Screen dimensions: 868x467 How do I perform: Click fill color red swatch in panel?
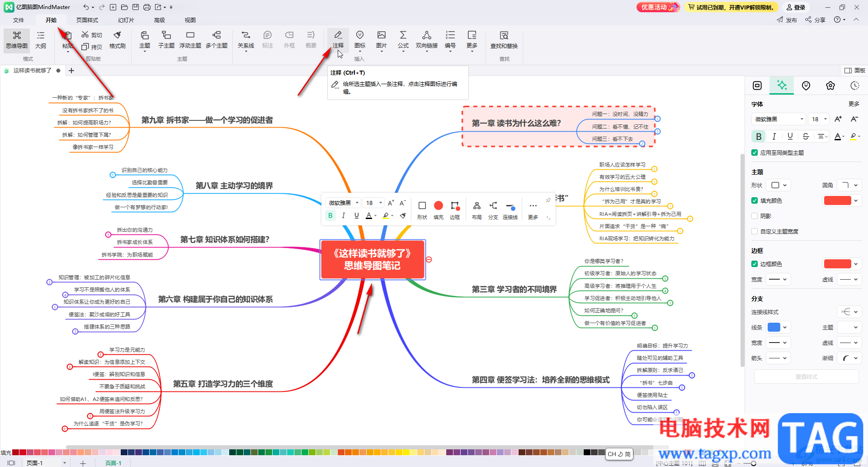pyautogui.click(x=838, y=200)
